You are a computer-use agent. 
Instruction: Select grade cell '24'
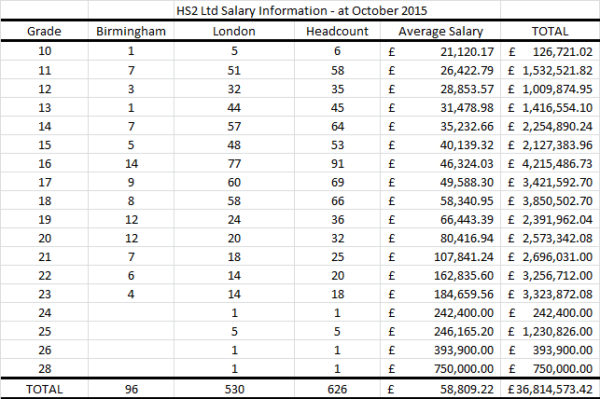pyautogui.click(x=44, y=313)
